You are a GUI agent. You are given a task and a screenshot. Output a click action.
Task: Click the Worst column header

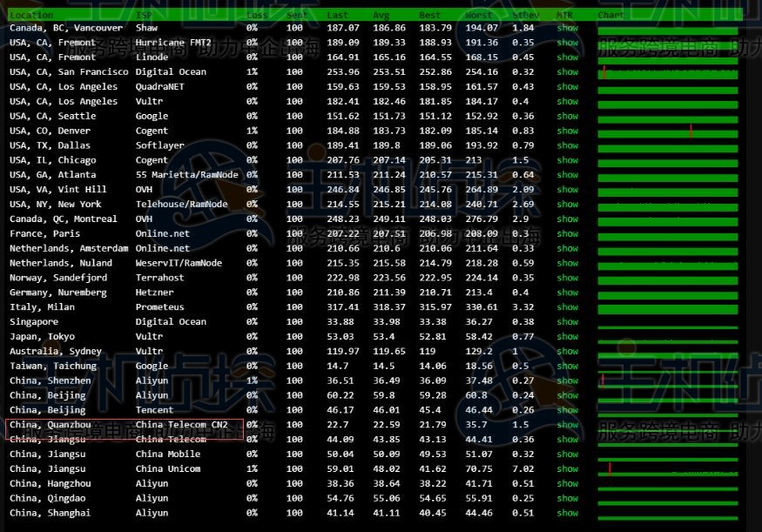tap(479, 15)
